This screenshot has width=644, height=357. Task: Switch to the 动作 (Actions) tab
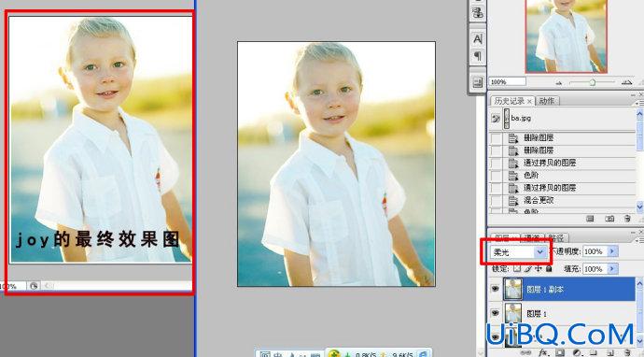point(547,101)
